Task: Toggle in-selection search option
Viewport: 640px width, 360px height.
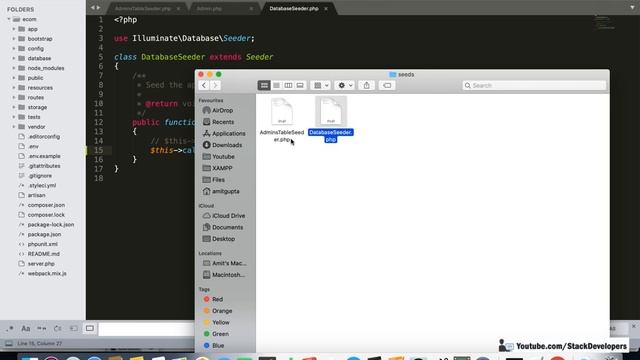Action: coord(73,329)
